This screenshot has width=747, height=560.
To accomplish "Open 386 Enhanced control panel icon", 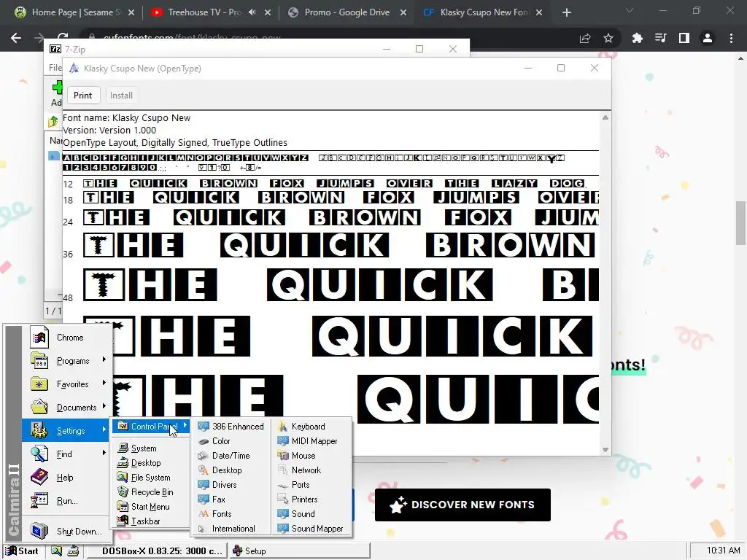I will pos(204,426).
